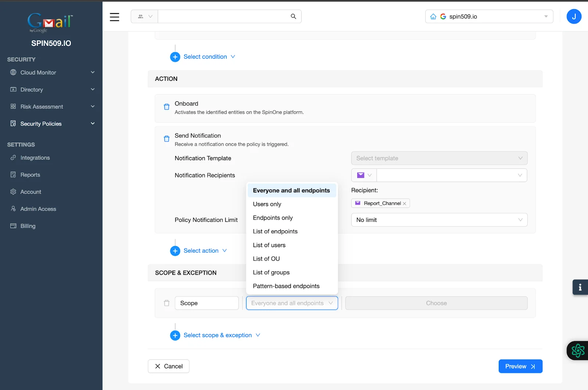Delete the Onboard action using its trash icon
Viewport: 588px width, 390px height.
coord(166,107)
